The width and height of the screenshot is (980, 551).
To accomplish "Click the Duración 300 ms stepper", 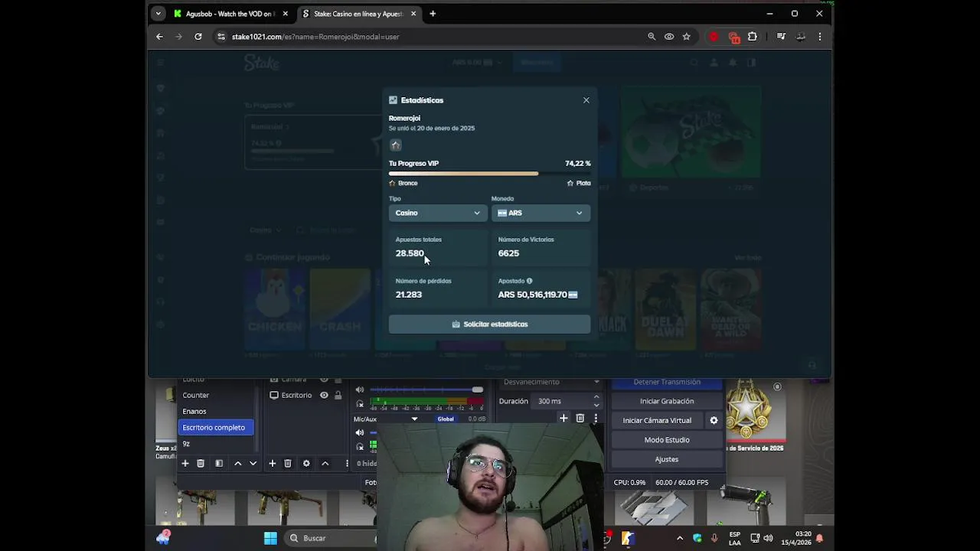I will click(596, 401).
